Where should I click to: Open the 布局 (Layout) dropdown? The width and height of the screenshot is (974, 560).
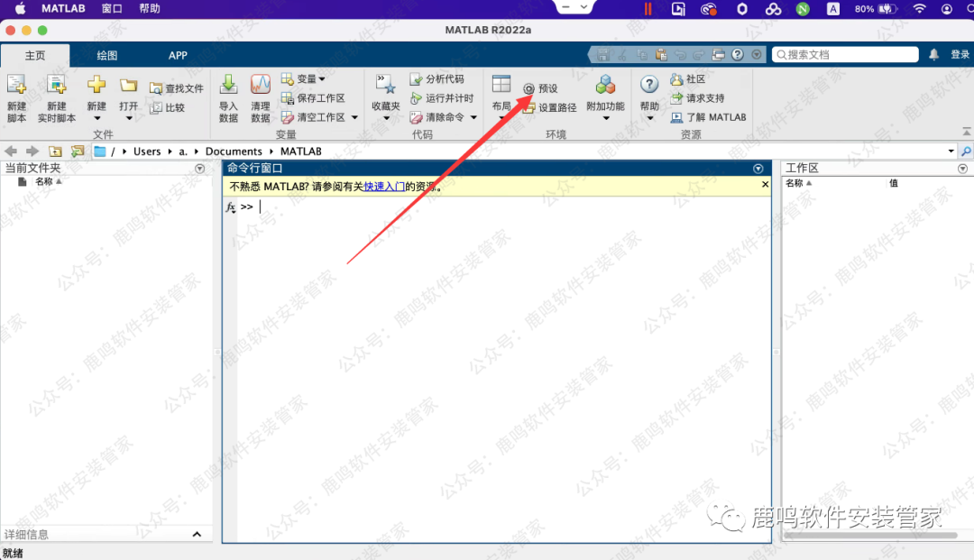click(x=501, y=117)
